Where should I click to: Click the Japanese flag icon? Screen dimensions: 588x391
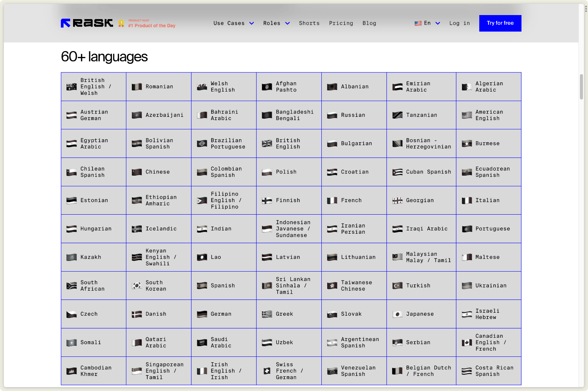[x=397, y=314]
